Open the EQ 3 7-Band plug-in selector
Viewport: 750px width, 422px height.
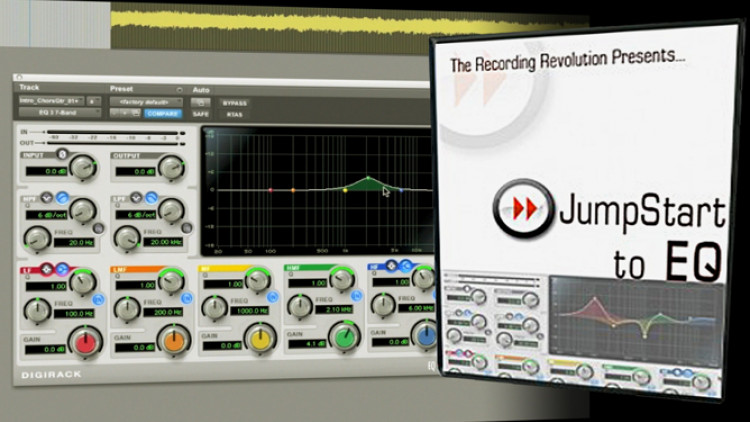point(60,112)
